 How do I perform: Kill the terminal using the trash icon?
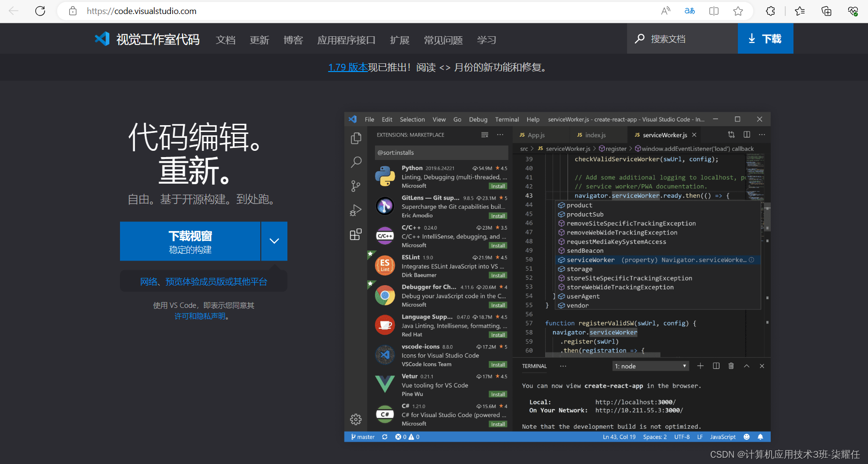click(x=731, y=366)
